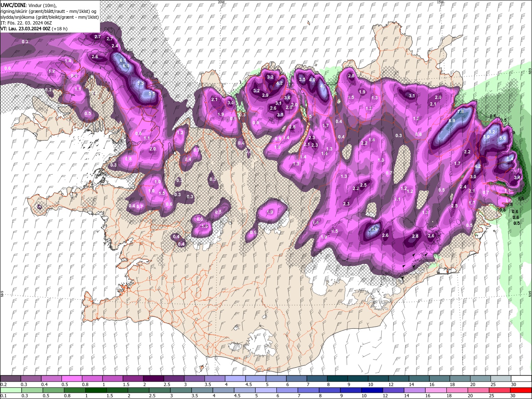Image resolution: width=532 pixels, height=399 pixels.
Task: Click deep blue rain swatch between 10 and 12
Action: [372, 390]
